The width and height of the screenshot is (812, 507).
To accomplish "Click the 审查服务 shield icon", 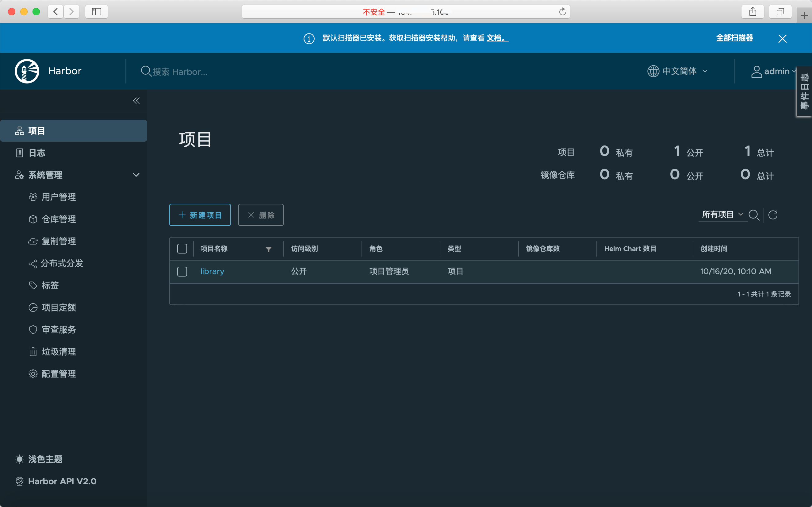I will [33, 330].
